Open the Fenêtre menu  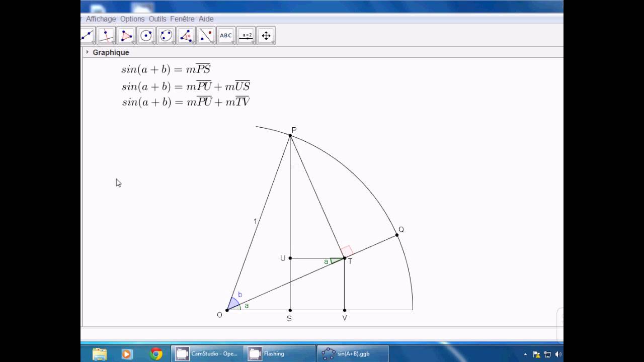point(182,19)
